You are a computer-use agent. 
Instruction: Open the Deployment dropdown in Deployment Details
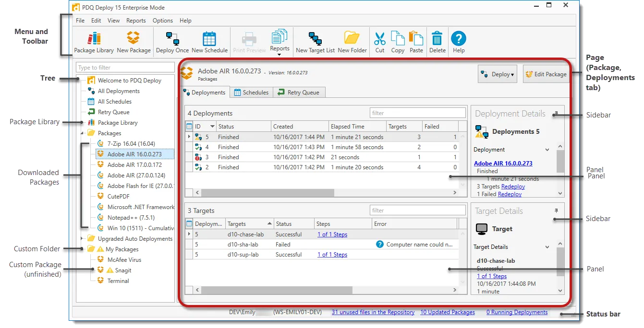547,149
